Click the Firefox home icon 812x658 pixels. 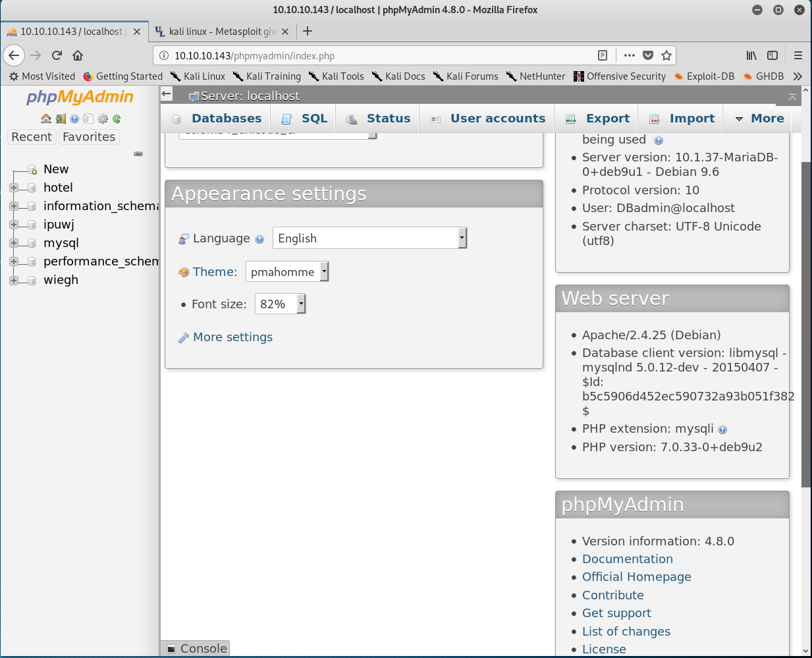pos(78,55)
